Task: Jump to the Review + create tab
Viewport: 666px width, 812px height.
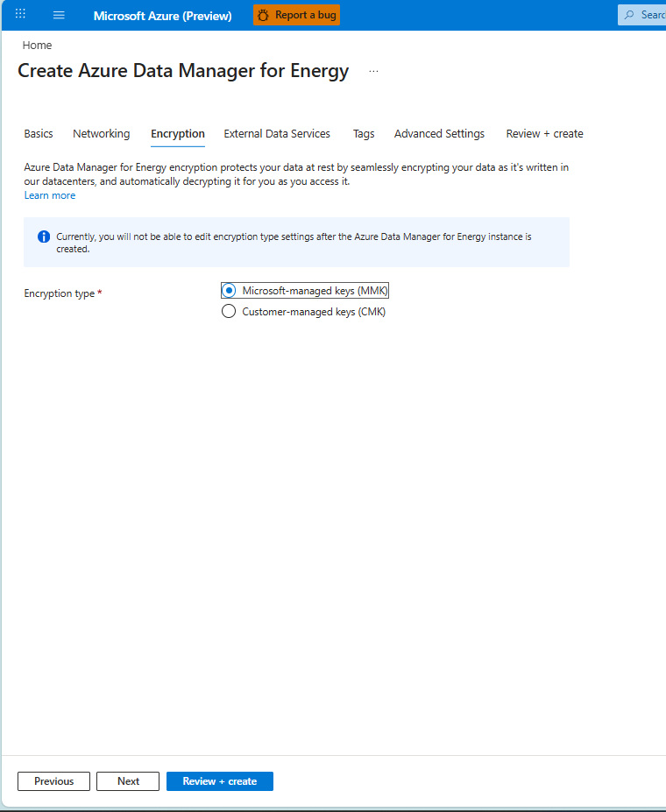Action: point(544,134)
